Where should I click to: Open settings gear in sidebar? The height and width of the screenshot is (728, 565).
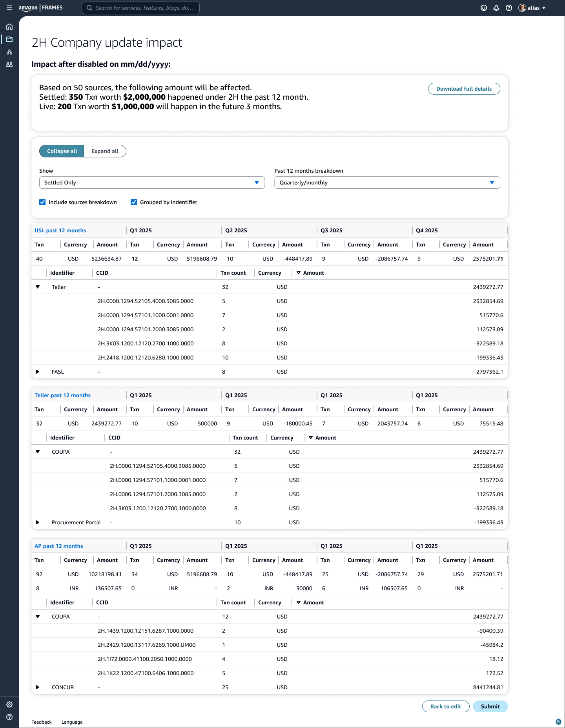9,704
